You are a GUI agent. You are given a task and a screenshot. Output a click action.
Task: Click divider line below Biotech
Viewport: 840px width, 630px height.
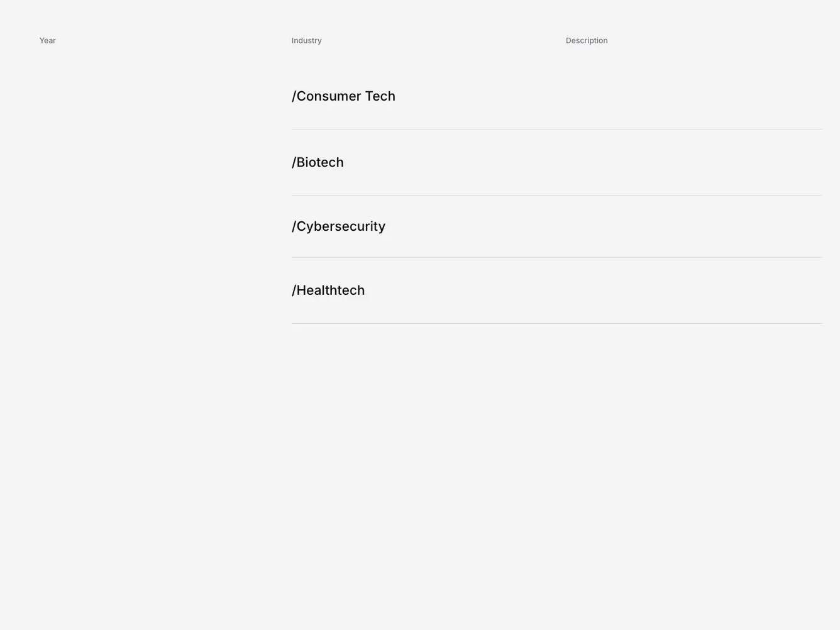556,195
